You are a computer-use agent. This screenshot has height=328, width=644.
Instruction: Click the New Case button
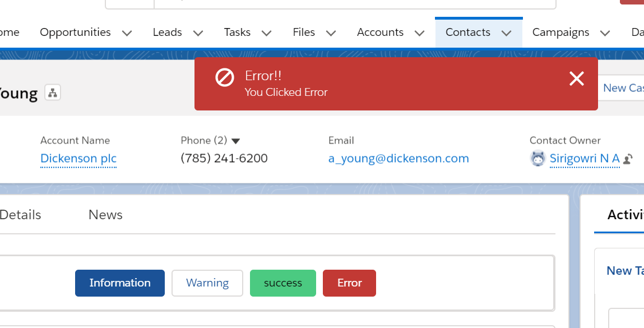[622, 87]
